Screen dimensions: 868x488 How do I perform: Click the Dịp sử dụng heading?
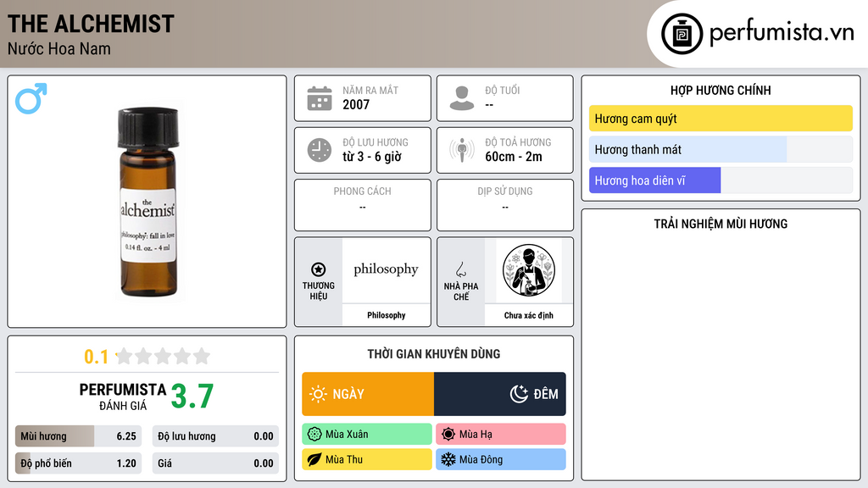click(505, 191)
